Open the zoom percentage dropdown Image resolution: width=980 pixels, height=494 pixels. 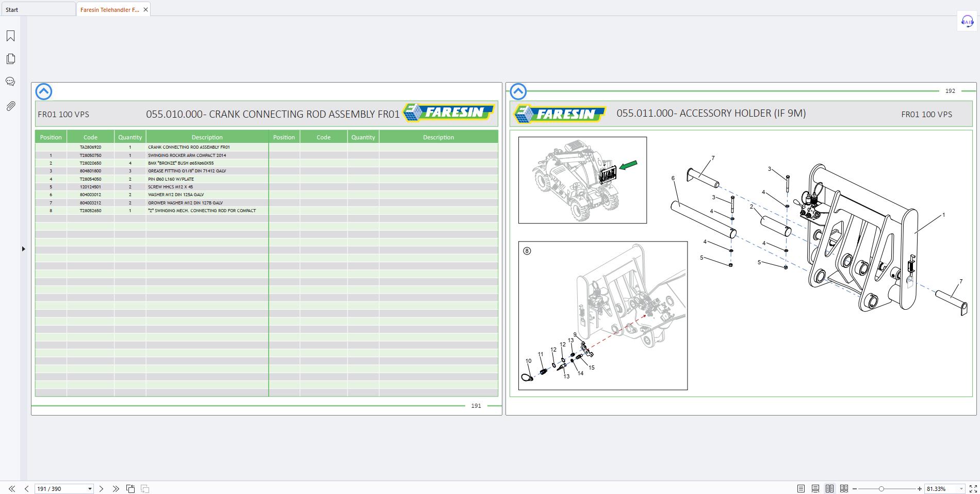[961, 488]
